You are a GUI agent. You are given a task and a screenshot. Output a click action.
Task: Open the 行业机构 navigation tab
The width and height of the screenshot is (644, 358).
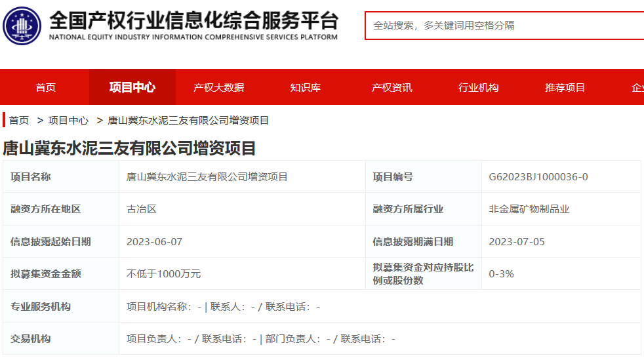(479, 87)
